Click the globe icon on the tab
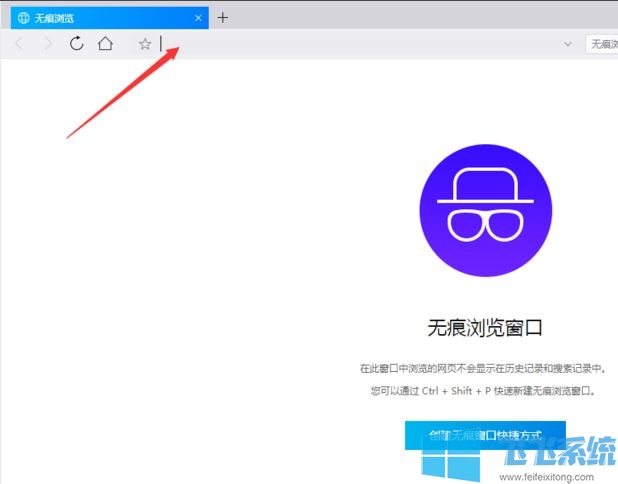The image size is (618, 484). pos(24,18)
